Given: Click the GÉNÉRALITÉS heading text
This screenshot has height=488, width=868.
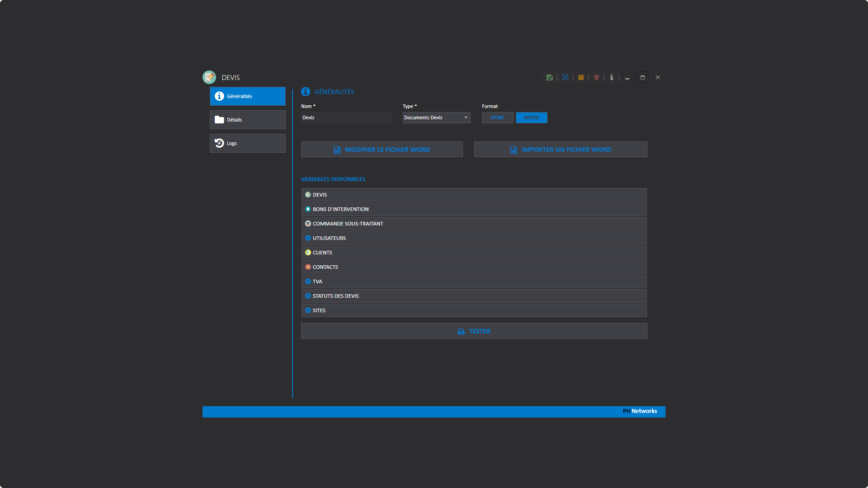Looking at the screenshot, I should [x=335, y=92].
